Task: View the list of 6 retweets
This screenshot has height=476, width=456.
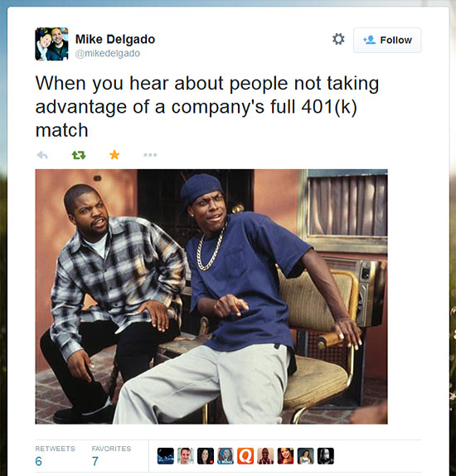Action: click(x=55, y=456)
